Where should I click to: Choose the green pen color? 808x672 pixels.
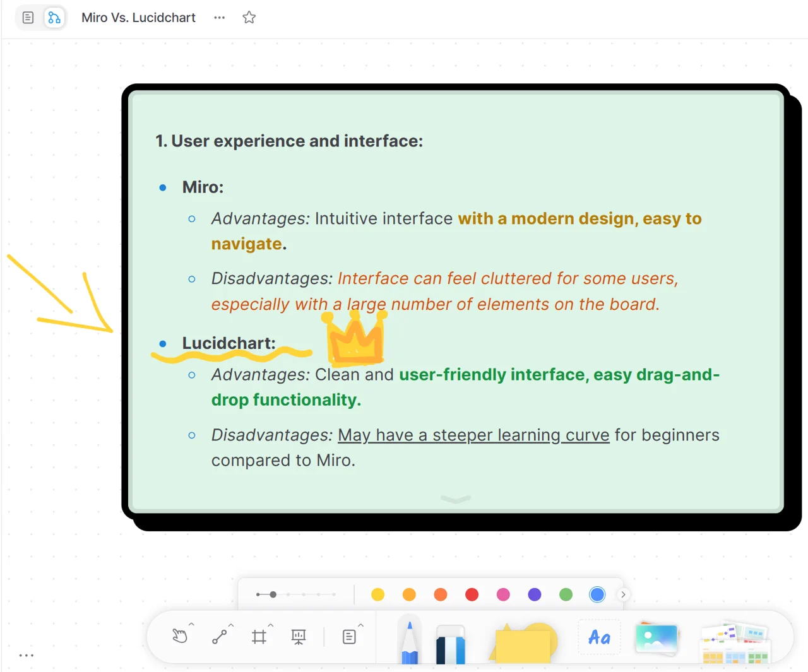click(566, 594)
